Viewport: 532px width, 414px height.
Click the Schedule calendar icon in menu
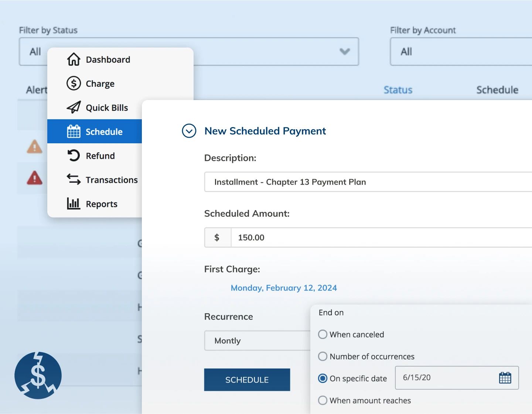pos(74,131)
